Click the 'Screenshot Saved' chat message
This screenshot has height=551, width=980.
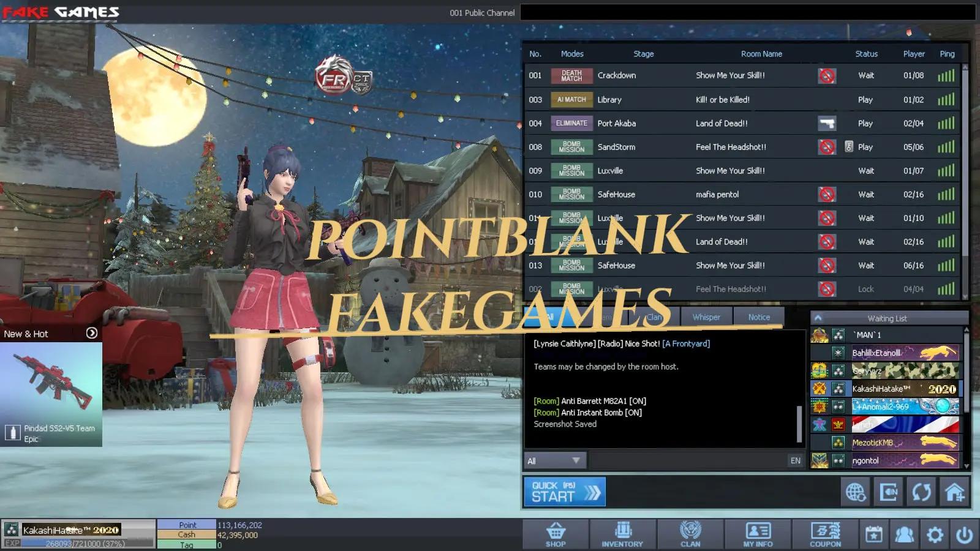(x=565, y=424)
